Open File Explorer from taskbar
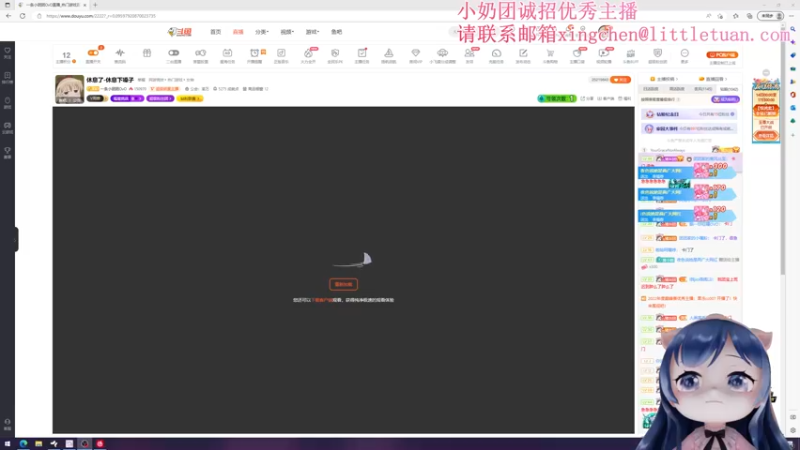This screenshot has width=800, height=450. 38,444
